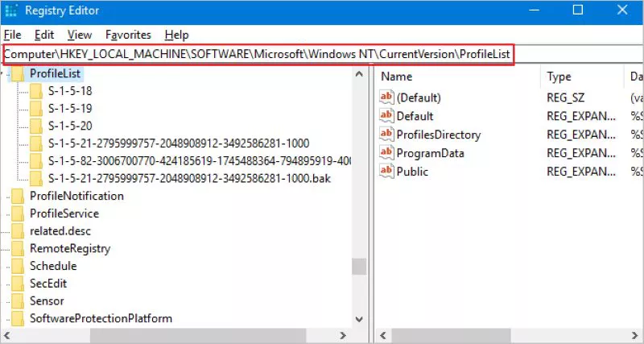This screenshot has height=344, width=644.
Task: Click the S-1-5-19 folder icon
Action: [36, 109]
